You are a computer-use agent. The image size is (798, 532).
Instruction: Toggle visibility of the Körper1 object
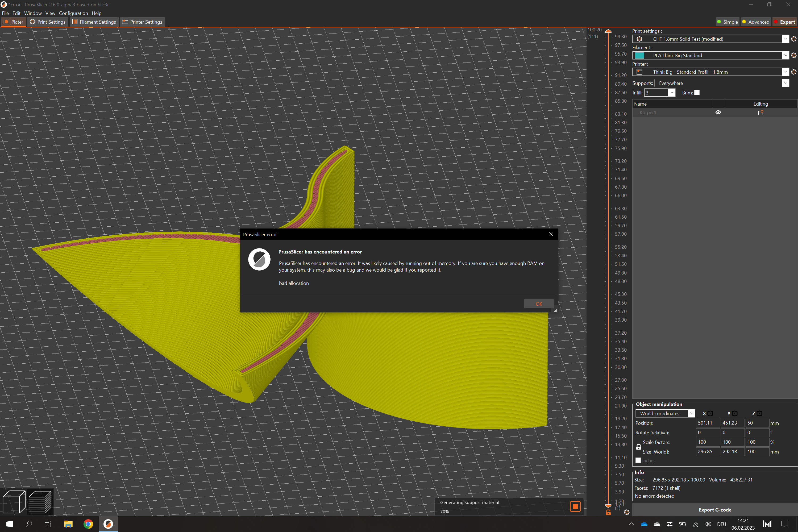(718, 112)
